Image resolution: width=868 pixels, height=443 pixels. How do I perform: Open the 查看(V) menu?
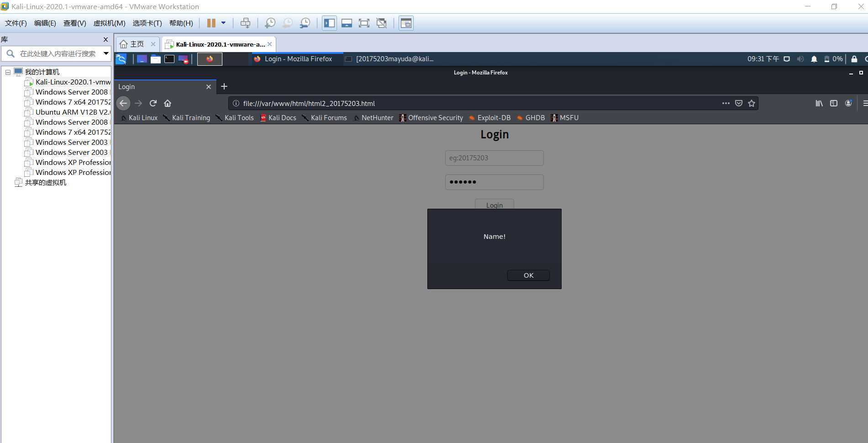click(x=74, y=23)
